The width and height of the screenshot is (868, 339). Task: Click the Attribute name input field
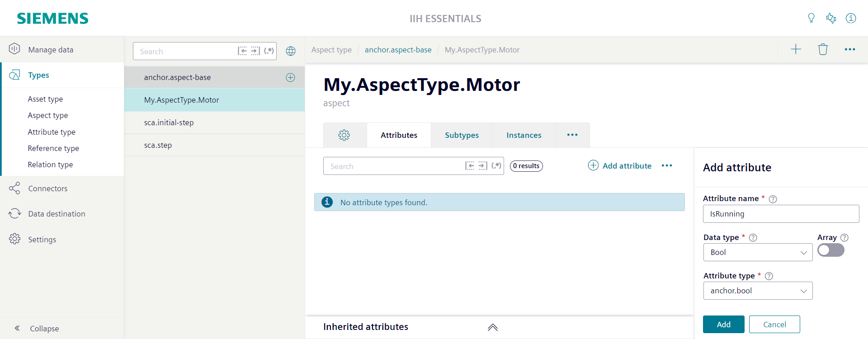coord(781,214)
